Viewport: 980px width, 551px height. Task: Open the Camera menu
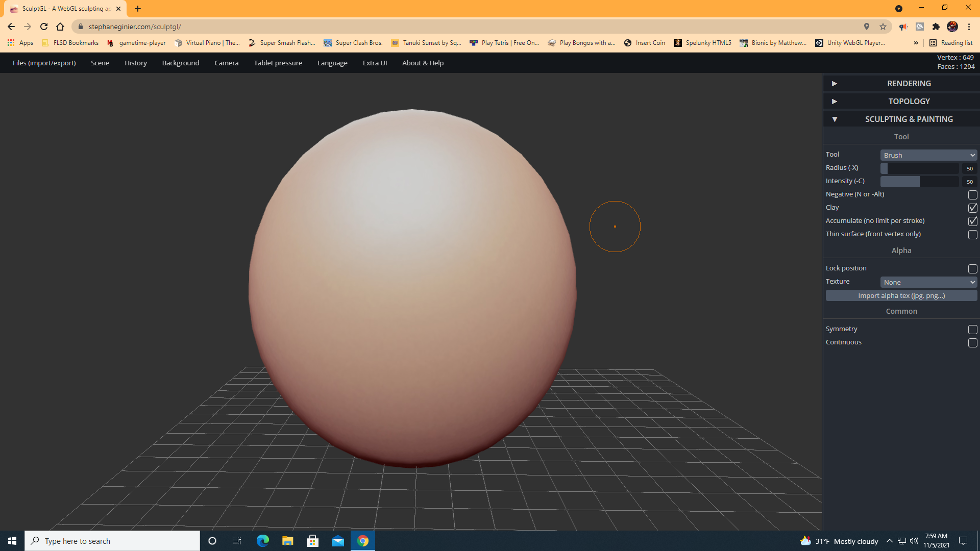(x=226, y=63)
